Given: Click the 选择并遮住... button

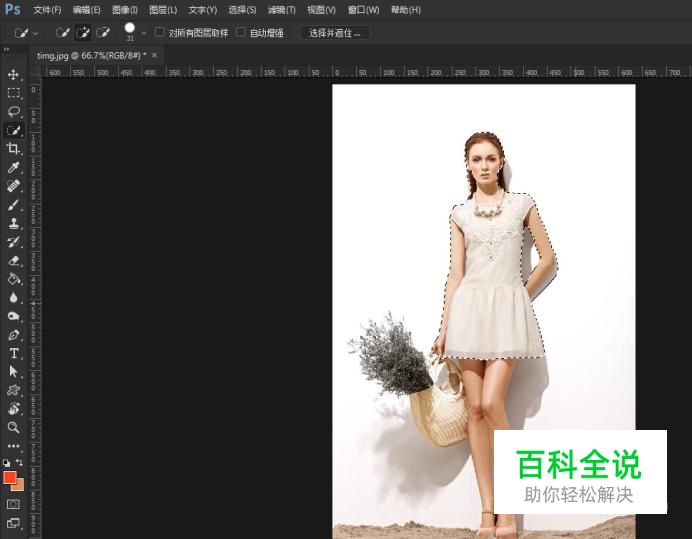Looking at the screenshot, I should click(x=335, y=33).
